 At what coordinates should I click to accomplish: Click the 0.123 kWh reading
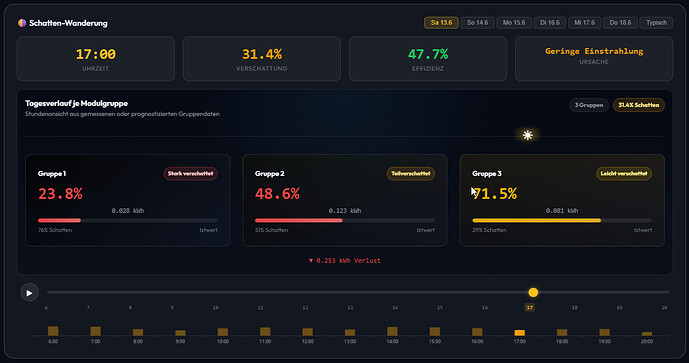coord(345,211)
